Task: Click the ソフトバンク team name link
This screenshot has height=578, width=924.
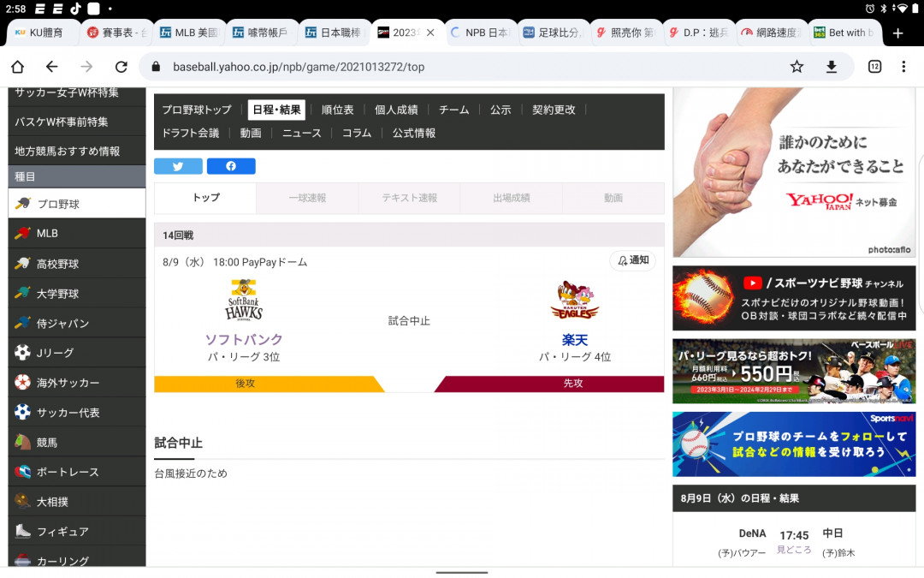Action: click(x=244, y=340)
